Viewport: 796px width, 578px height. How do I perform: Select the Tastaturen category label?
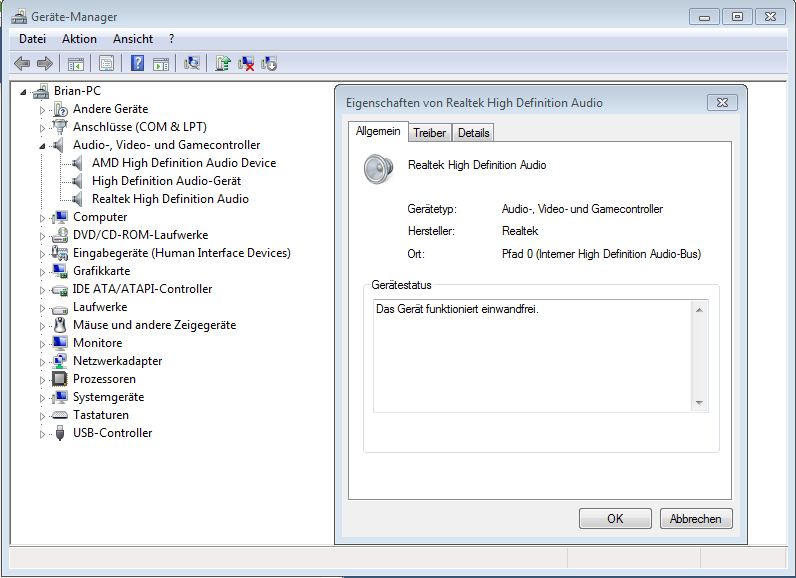click(x=101, y=415)
